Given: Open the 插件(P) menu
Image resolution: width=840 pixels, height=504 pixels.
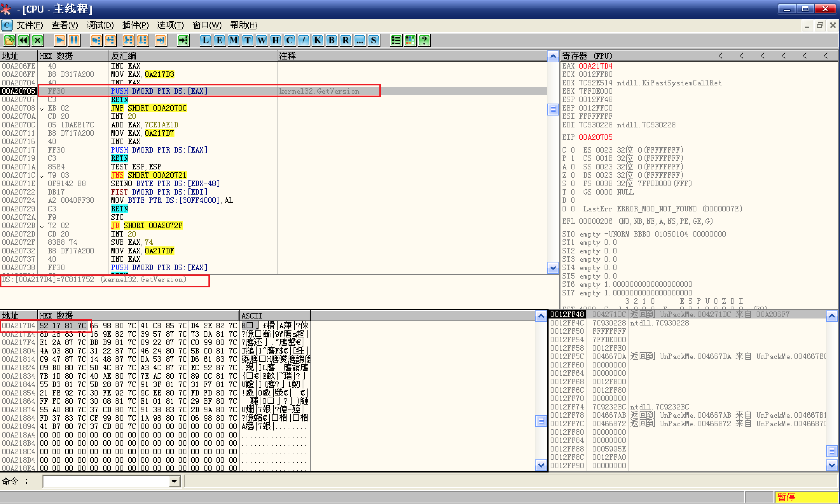Looking at the screenshot, I should [x=135, y=25].
